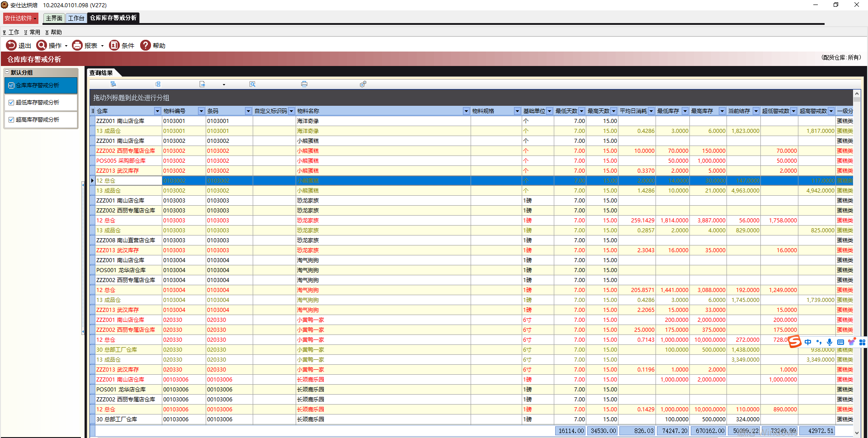Click the print preview magnifier icon
Image resolution: width=868 pixels, height=438 pixels.
(252, 84)
